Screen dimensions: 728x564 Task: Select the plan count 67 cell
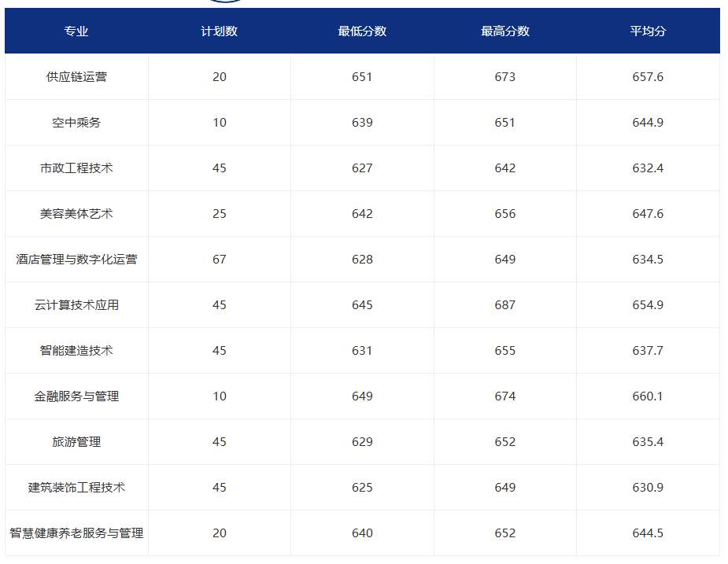(218, 259)
